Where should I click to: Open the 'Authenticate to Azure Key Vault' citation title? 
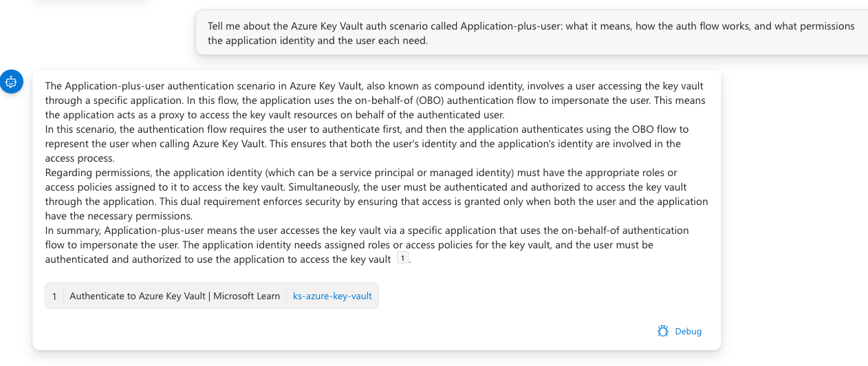click(138, 296)
